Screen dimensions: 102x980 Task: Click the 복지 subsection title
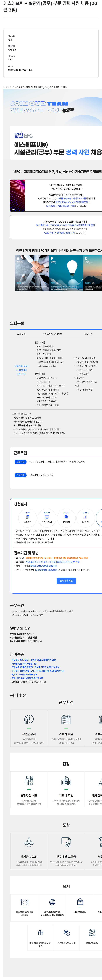pos(66,886)
